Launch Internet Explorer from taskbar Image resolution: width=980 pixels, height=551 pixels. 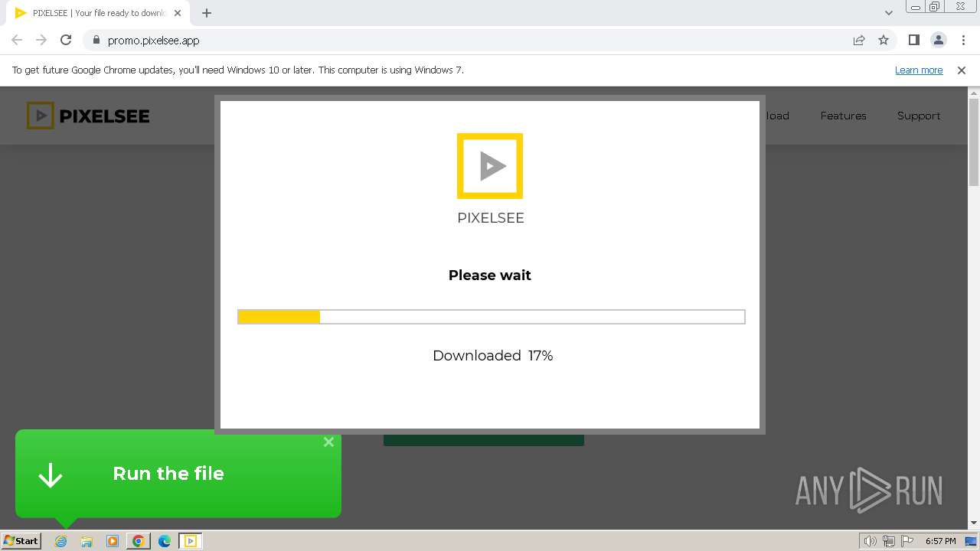point(61,541)
